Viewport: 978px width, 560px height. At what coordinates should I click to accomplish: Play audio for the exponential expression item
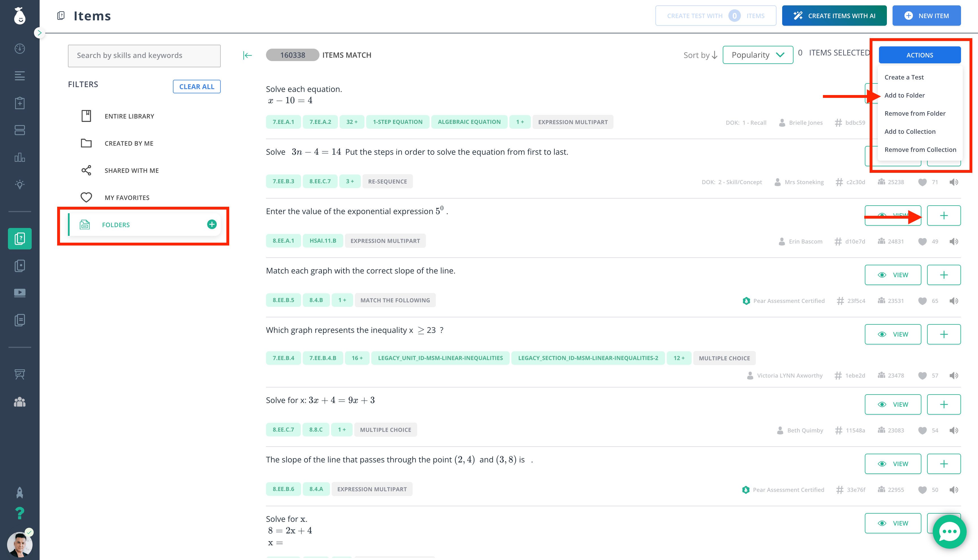pyautogui.click(x=953, y=242)
